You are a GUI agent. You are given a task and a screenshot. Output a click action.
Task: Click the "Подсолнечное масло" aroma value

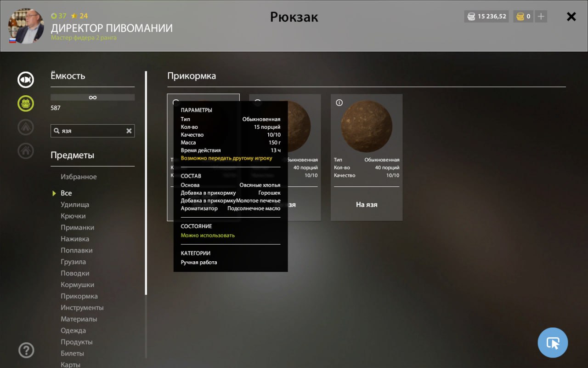point(254,209)
